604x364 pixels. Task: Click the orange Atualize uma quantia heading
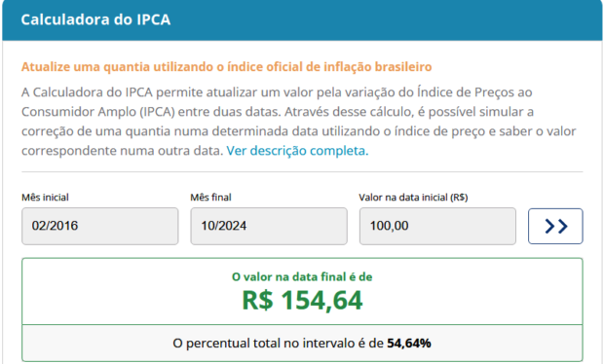pos(226,67)
